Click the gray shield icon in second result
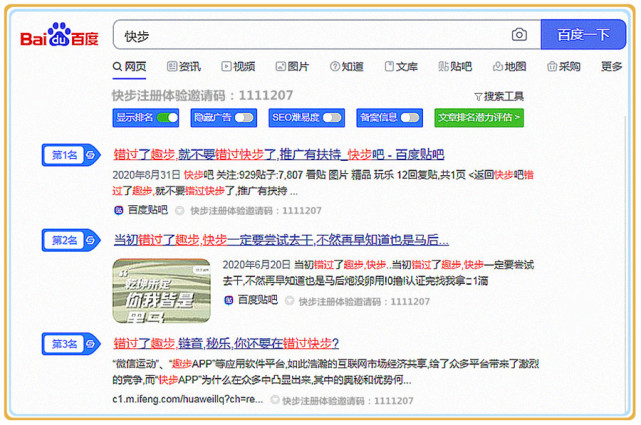 [x=289, y=301]
